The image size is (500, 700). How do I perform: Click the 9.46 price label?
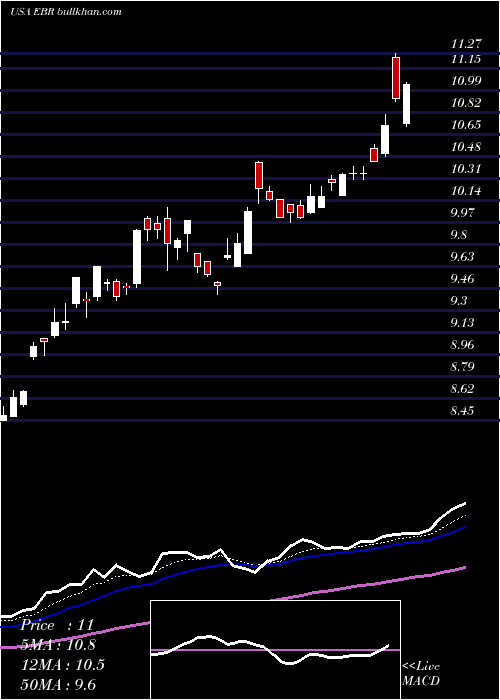[x=462, y=279]
